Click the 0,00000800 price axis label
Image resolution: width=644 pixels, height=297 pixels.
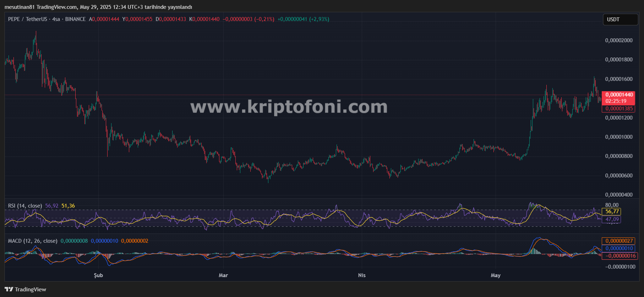619,156
